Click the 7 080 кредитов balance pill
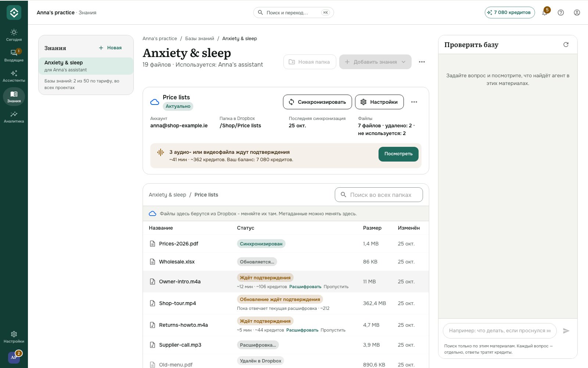This screenshot has height=368, width=588. [510, 13]
